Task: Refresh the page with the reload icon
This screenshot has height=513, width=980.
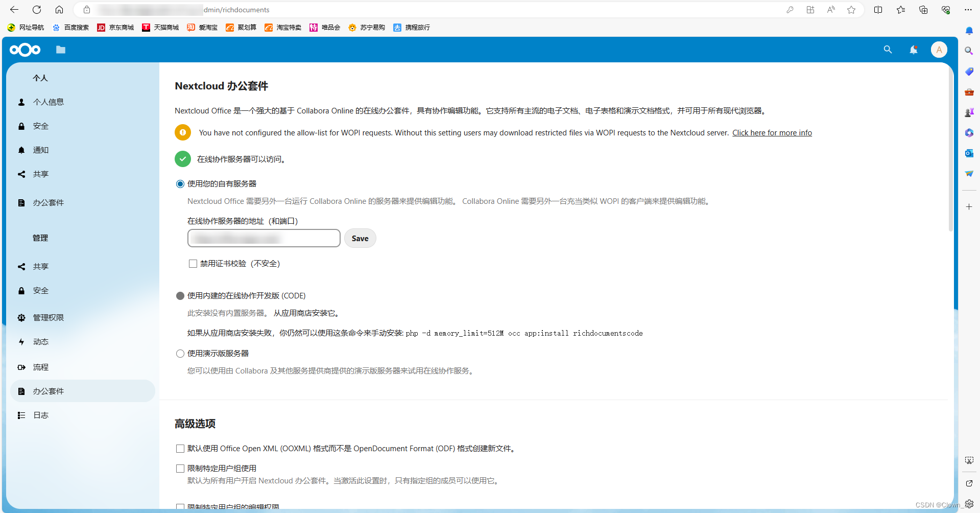Action: tap(36, 10)
